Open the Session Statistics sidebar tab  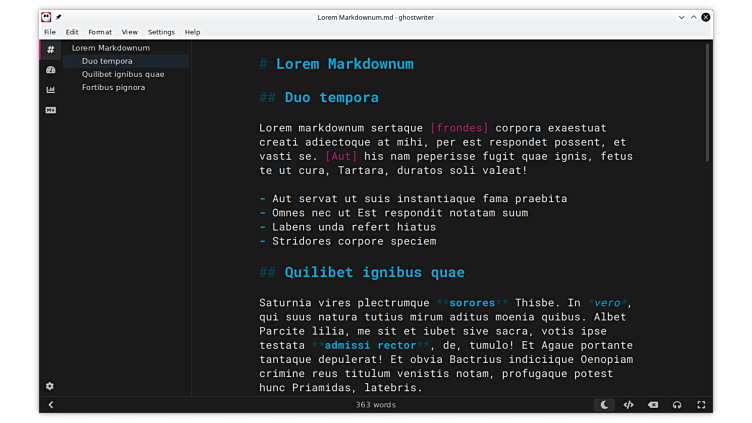tap(50, 70)
